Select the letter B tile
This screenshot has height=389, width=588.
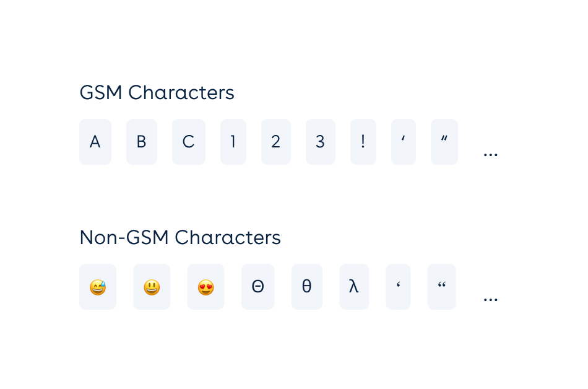pyautogui.click(x=142, y=142)
